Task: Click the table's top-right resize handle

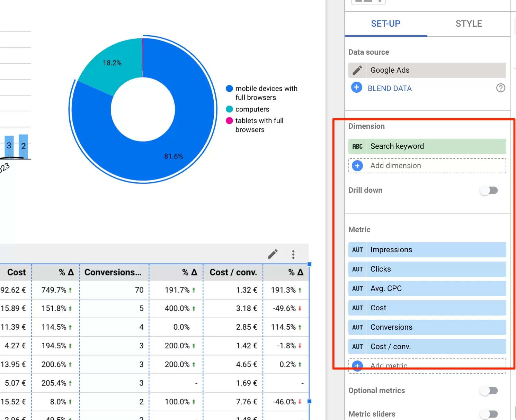Action: point(309,264)
